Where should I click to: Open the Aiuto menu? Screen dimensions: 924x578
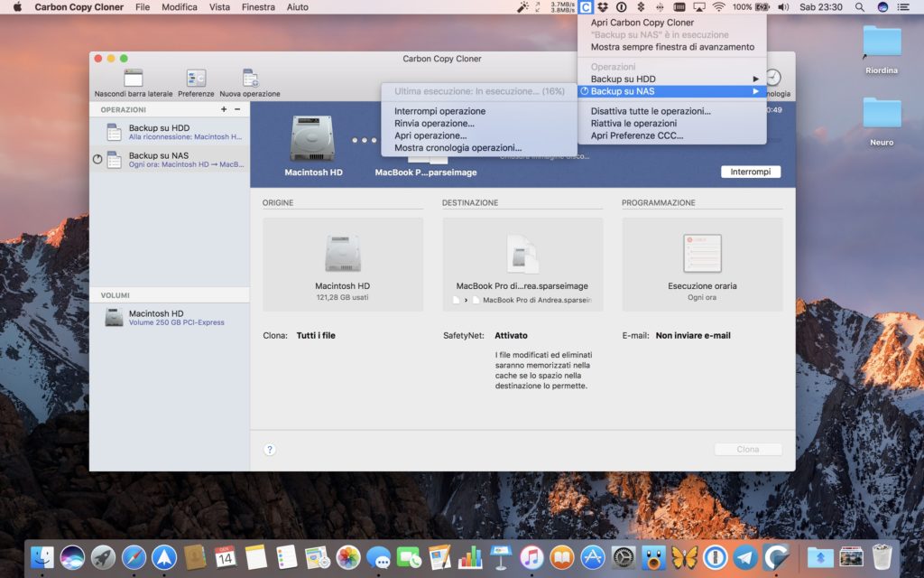point(298,7)
